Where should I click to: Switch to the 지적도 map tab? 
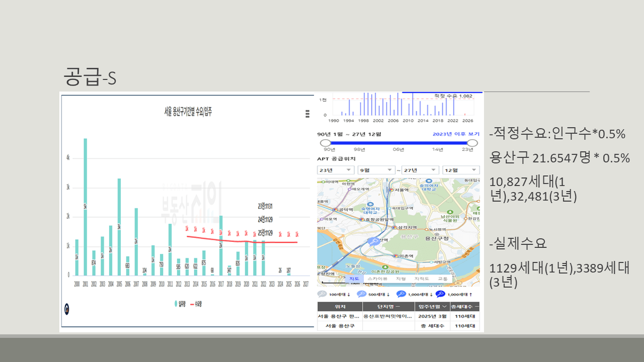coord(422,278)
